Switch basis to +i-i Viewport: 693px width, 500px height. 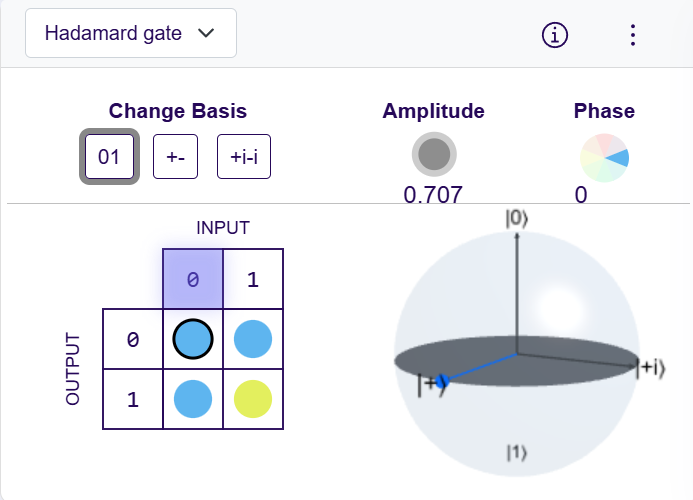[244, 157]
